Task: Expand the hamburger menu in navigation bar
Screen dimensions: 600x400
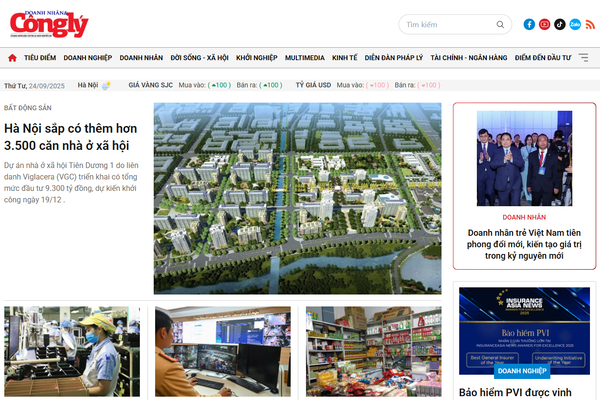Action: coord(584,58)
